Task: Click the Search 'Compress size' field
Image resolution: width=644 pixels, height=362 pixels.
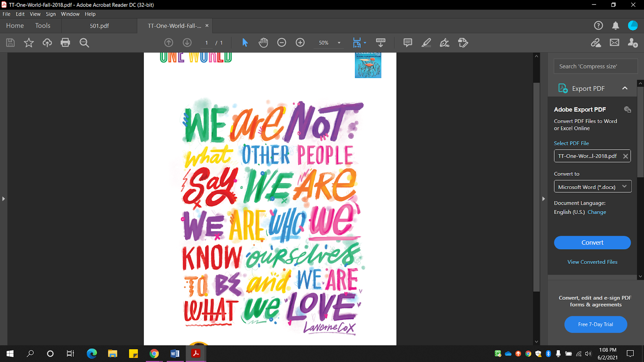Action: coord(595,66)
